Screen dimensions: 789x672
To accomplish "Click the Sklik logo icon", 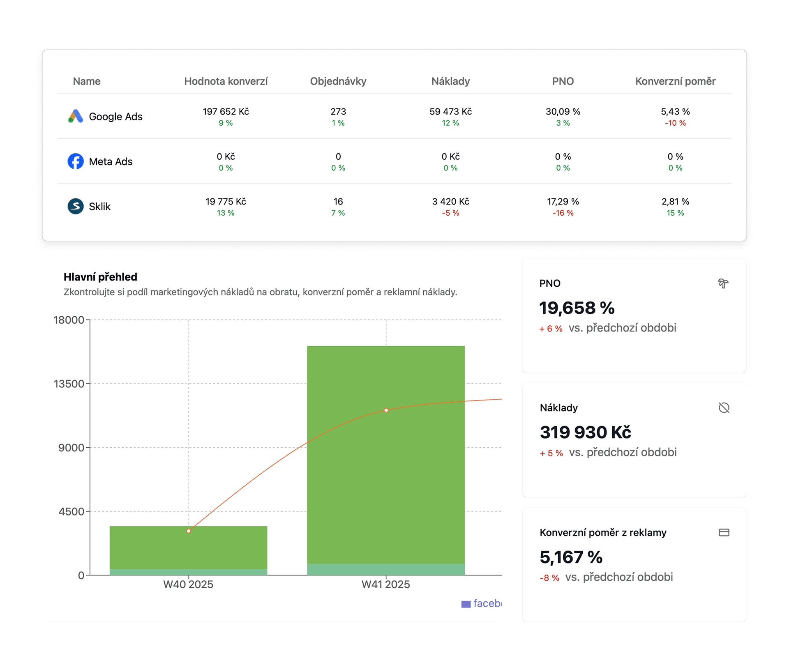I will point(76,206).
